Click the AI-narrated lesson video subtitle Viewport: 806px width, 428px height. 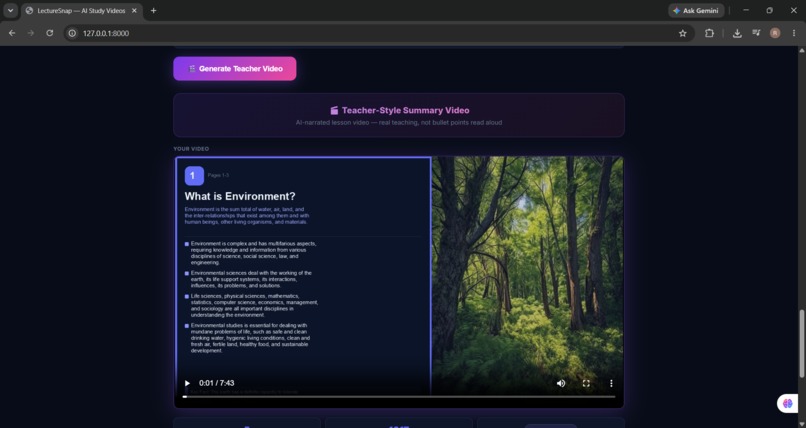(x=399, y=123)
